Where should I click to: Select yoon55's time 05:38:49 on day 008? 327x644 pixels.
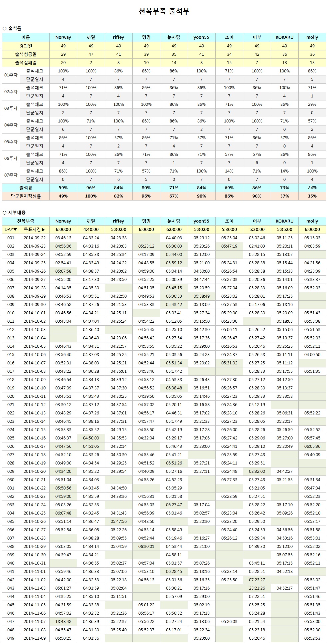pos(201,296)
